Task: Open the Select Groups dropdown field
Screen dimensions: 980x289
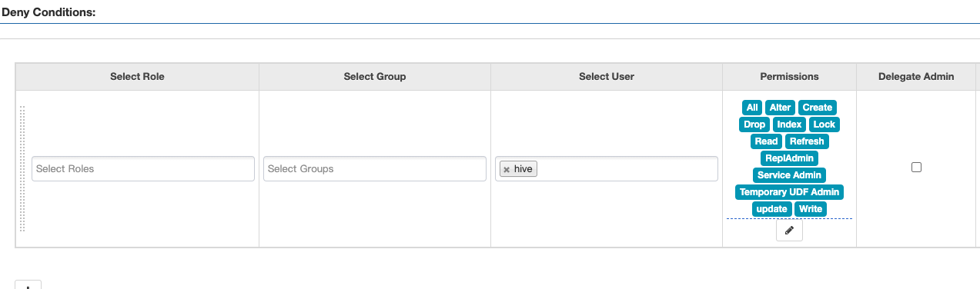Action: click(375, 169)
